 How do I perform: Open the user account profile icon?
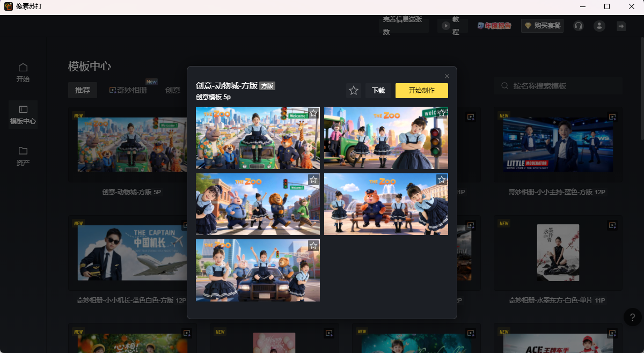(599, 26)
